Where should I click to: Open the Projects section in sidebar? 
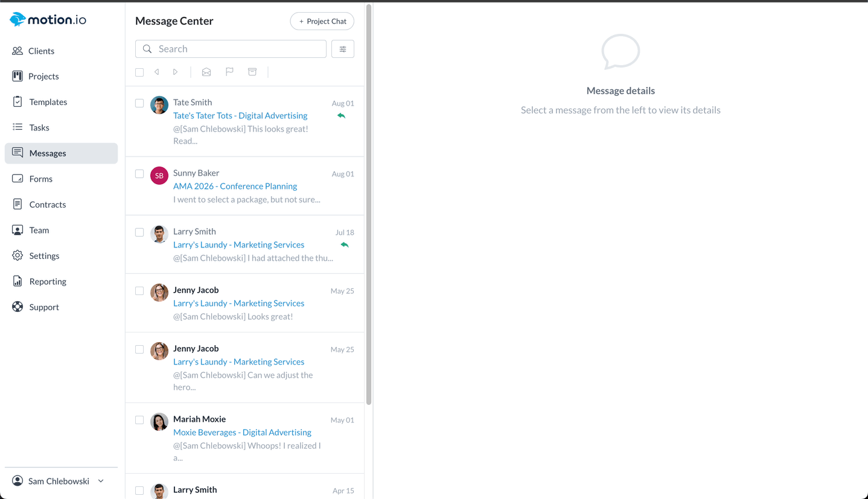pyautogui.click(x=43, y=77)
